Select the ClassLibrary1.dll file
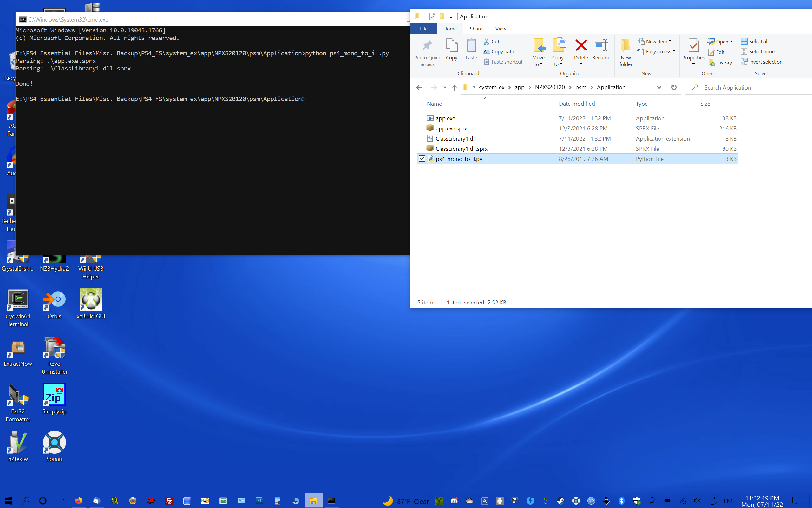The height and width of the screenshot is (508, 812). 578,138
